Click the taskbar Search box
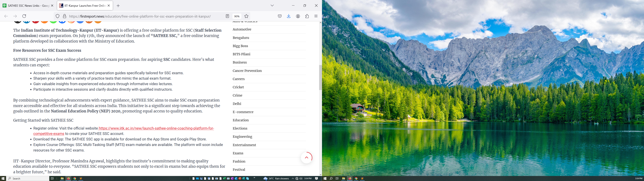This screenshot has height=181, width=644. pyautogui.click(x=28, y=178)
